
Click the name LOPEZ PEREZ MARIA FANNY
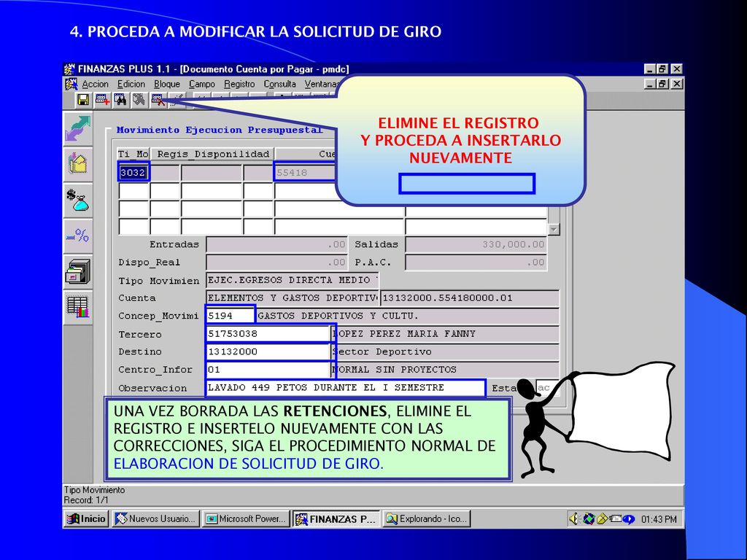[x=445, y=334]
